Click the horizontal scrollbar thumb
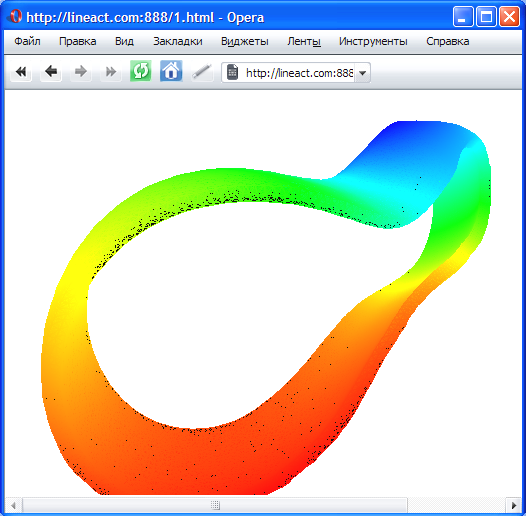 215,505
